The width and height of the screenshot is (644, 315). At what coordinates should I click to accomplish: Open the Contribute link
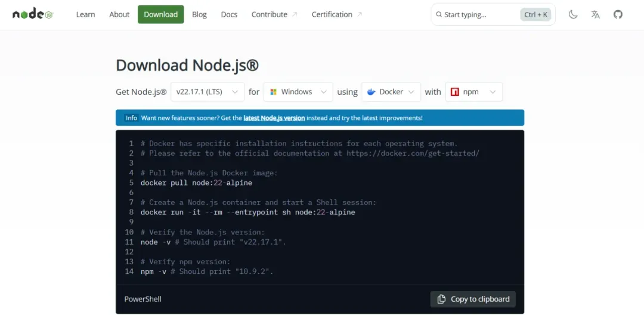[274, 14]
